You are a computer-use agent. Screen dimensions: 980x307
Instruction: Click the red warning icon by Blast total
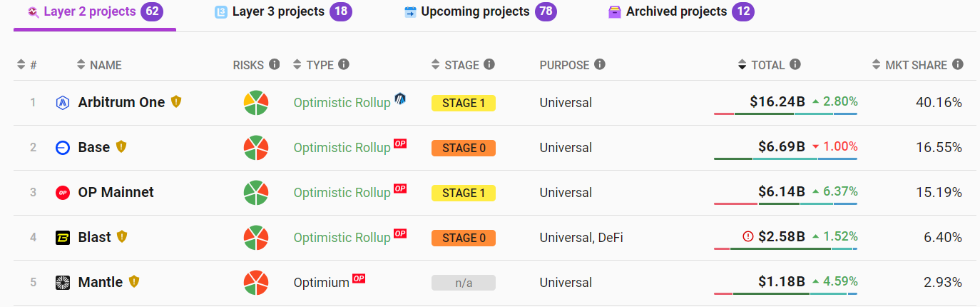748,236
